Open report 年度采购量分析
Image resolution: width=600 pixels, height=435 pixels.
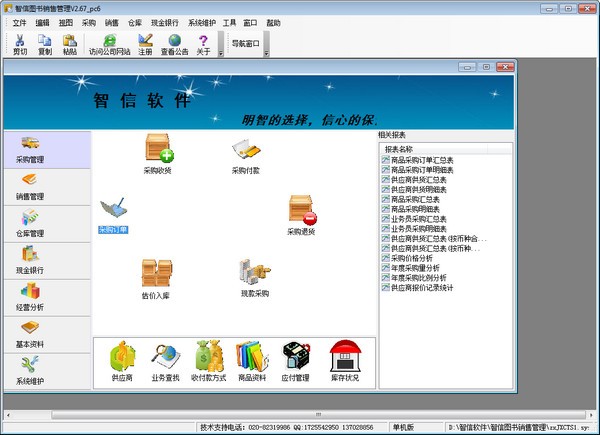tap(415, 268)
